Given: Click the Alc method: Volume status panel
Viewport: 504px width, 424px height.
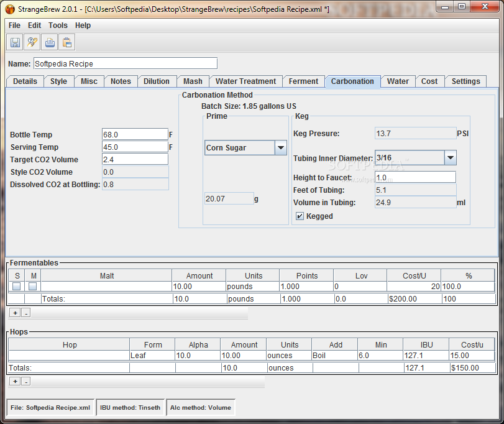Looking at the screenshot, I should (x=201, y=408).
